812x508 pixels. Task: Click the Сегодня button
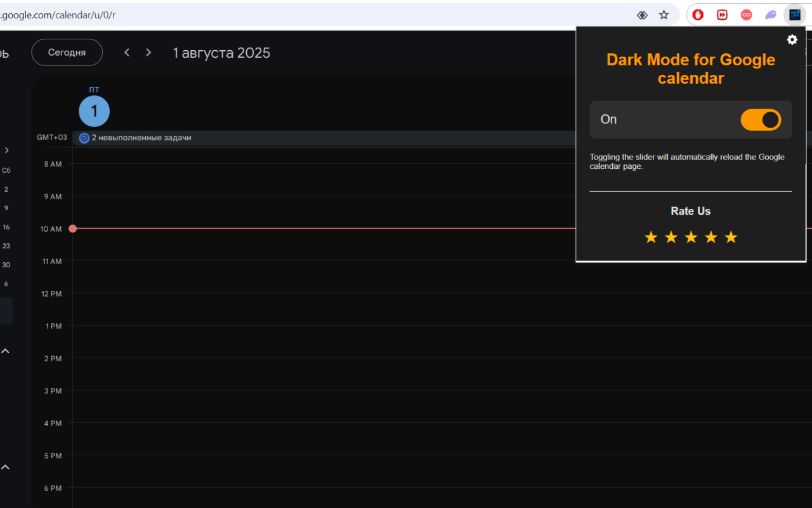pos(67,53)
